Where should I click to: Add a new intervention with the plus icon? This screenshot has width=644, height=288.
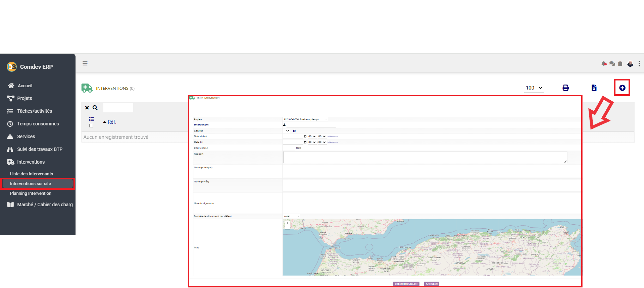pyautogui.click(x=622, y=88)
